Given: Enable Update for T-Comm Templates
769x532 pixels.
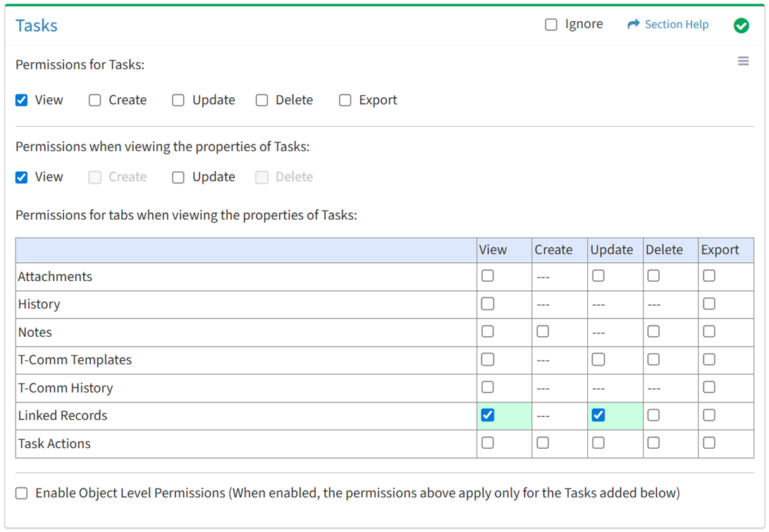Looking at the screenshot, I should point(598,359).
